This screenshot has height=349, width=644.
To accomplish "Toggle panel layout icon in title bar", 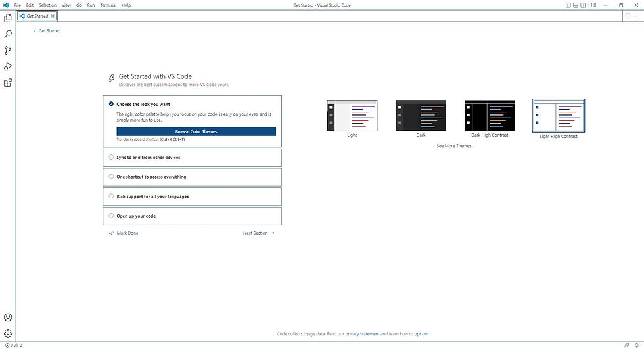I will point(576,5).
